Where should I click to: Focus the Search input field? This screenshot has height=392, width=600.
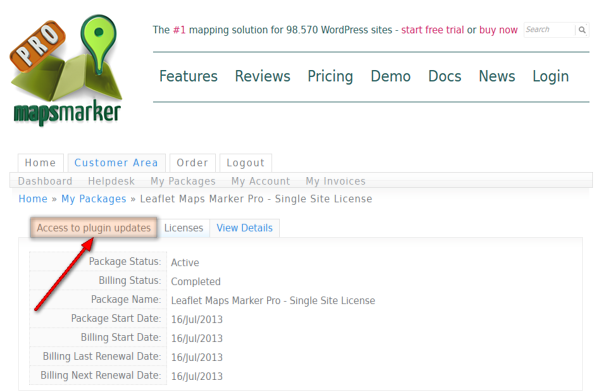(x=549, y=30)
